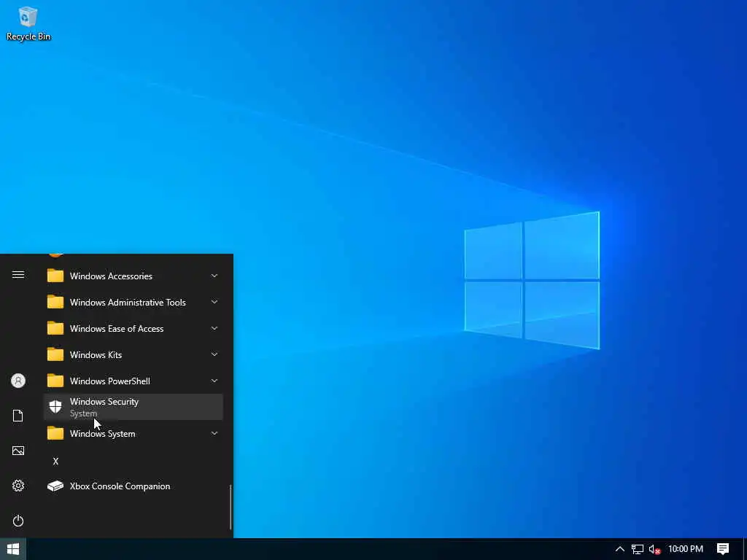Viewport: 747px width, 560px height.
Task: Click Show desktop button at taskbar edge
Action: (x=745, y=549)
